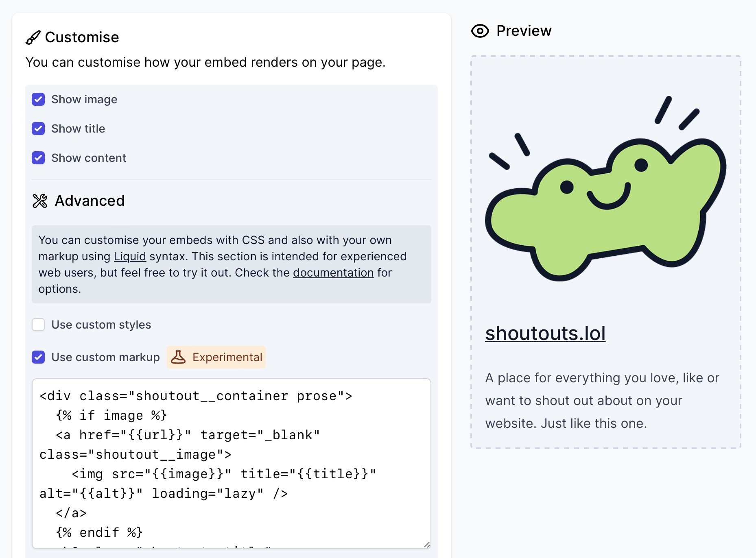
Task: Click the preview description starting 'A place for everything'
Action: 602,401
